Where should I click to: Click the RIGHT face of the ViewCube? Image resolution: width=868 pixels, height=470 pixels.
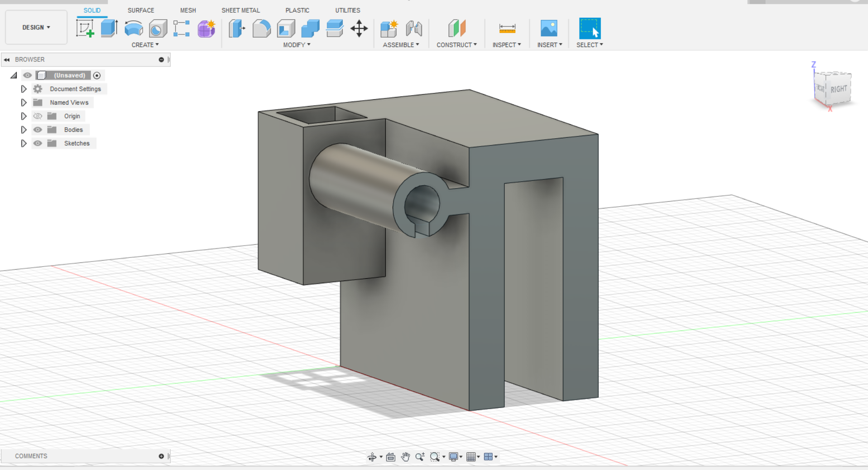click(x=839, y=89)
